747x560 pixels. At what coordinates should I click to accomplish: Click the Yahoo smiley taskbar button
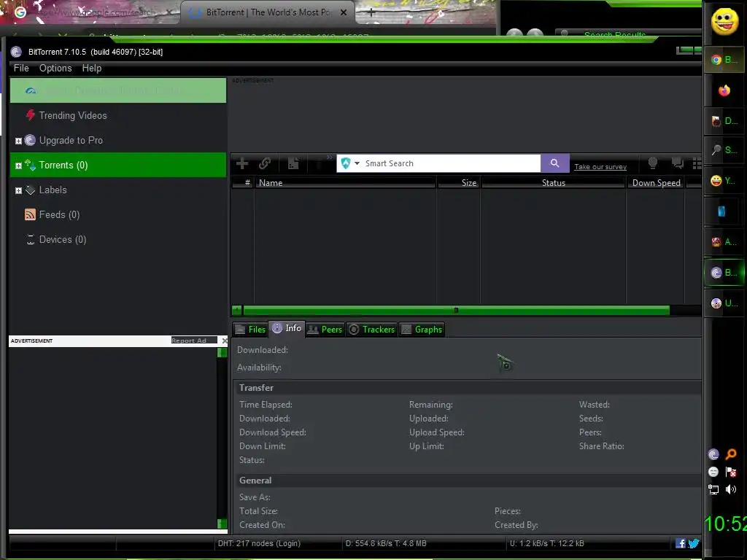pos(724,181)
